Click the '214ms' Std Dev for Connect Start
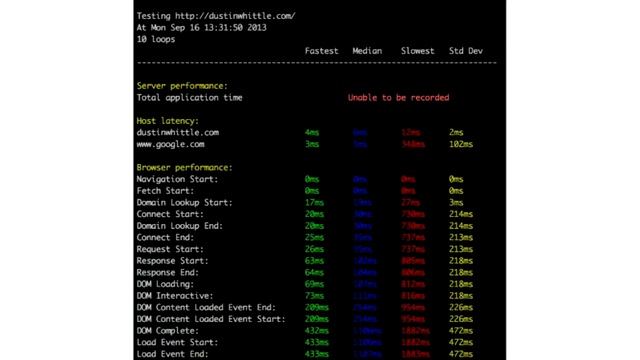The image size is (640, 360). [x=461, y=214]
